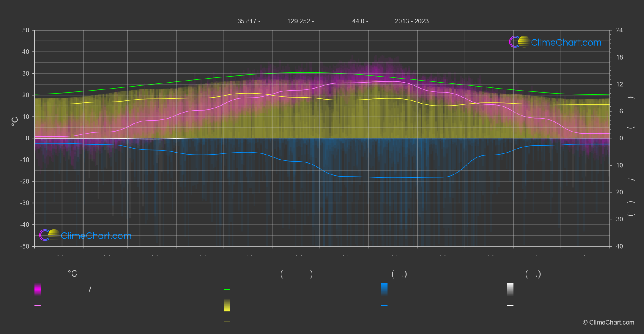This screenshot has width=644, height=334.
Task: Toggle the yellow line legend marker
Action: pyautogui.click(x=227, y=321)
